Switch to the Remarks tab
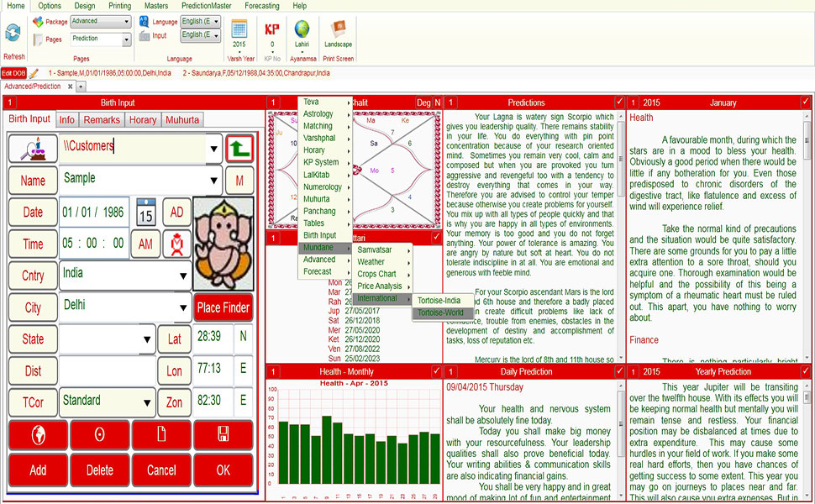Image resolution: width=815 pixels, height=504 pixels. tap(102, 120)
